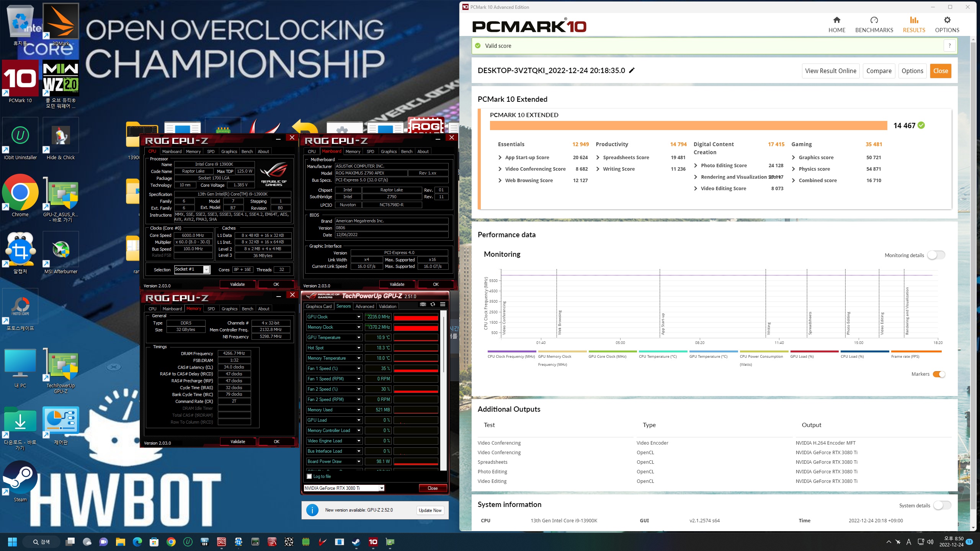This screenshot has width=980, height=551.
Task: Open the OPTIONS gear in PCMark 10
Action: pyautogui.click(x=947, y=24)
